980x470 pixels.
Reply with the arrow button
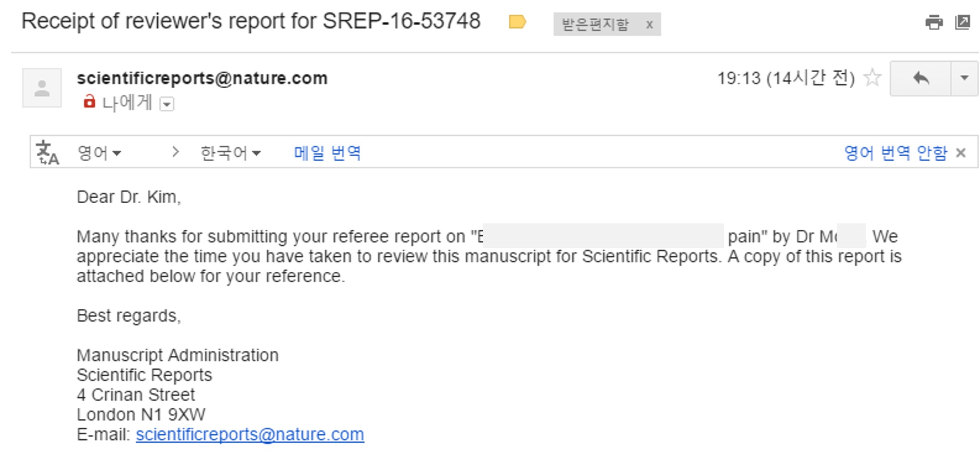point(921,79)
